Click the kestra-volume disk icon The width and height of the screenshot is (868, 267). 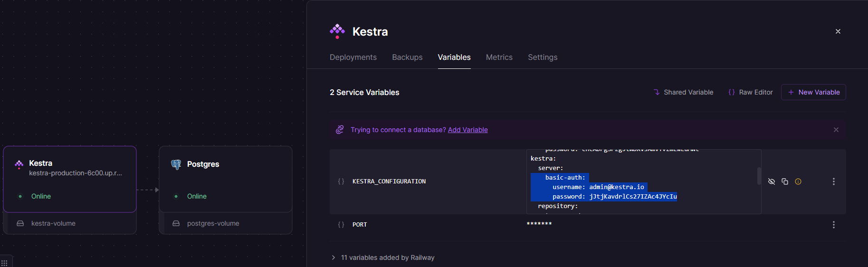click(20, 223)
